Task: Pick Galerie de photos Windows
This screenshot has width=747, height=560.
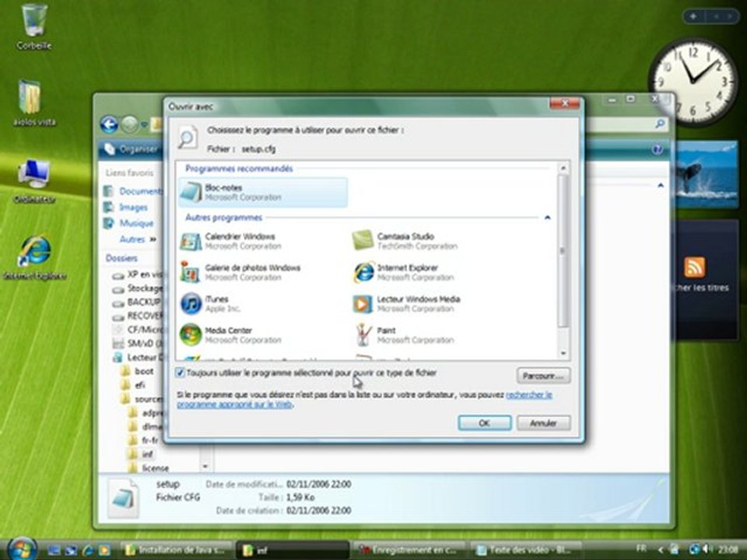Action: tap(240, 272)
